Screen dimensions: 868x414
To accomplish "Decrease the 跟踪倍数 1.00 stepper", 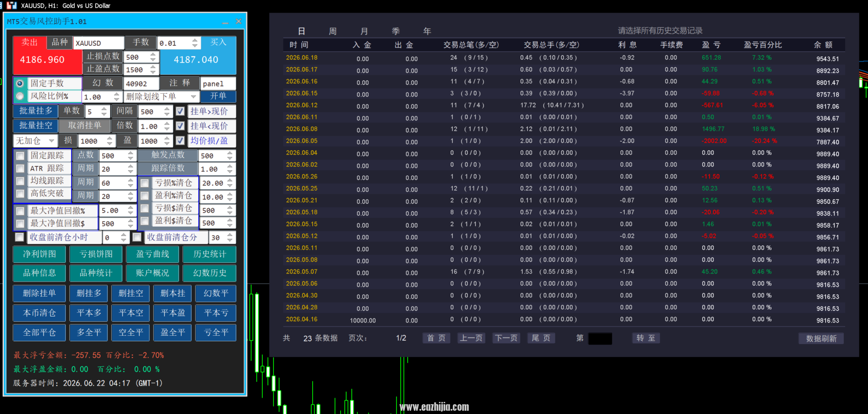I will (x=230, y=172).
